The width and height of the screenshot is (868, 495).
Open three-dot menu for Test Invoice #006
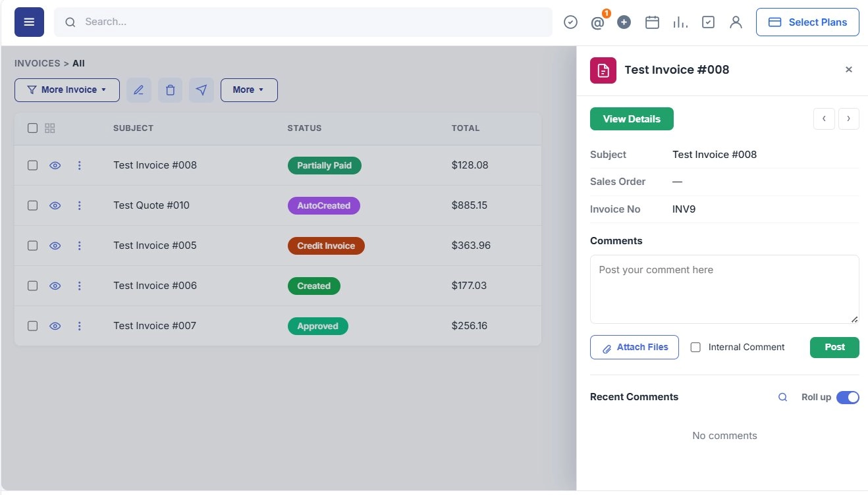click(x=80, y=286)
